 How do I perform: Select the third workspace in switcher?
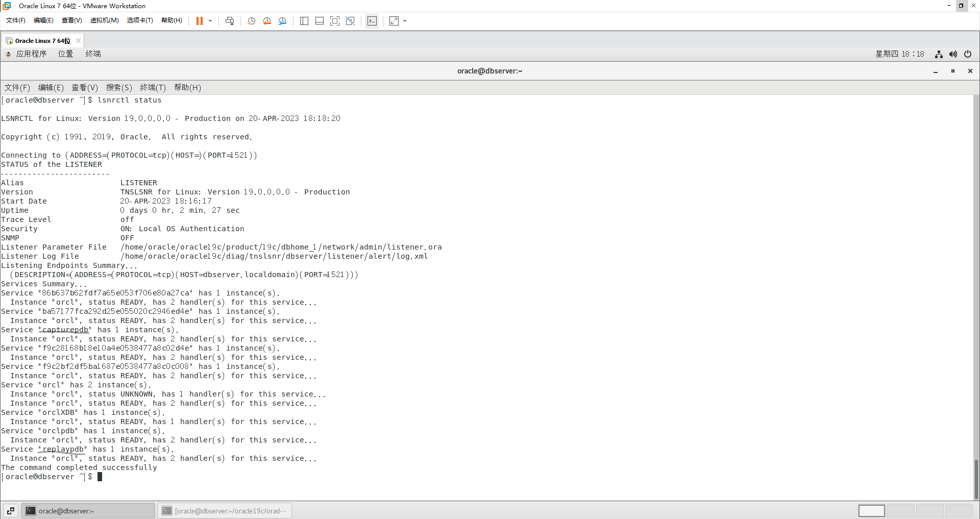930,510
